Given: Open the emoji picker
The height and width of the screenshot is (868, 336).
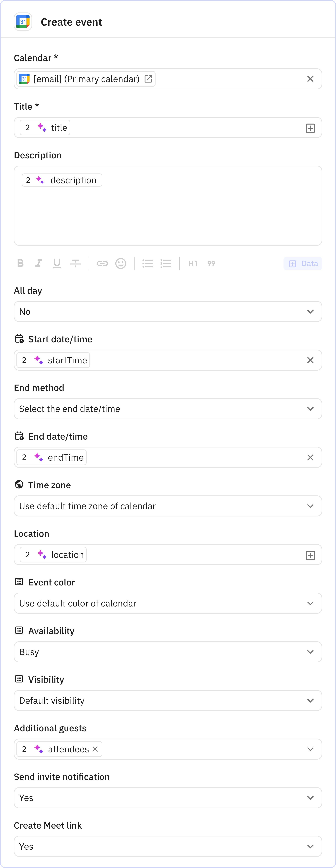Looking at the screenshot, I should [x=121, y=263].
